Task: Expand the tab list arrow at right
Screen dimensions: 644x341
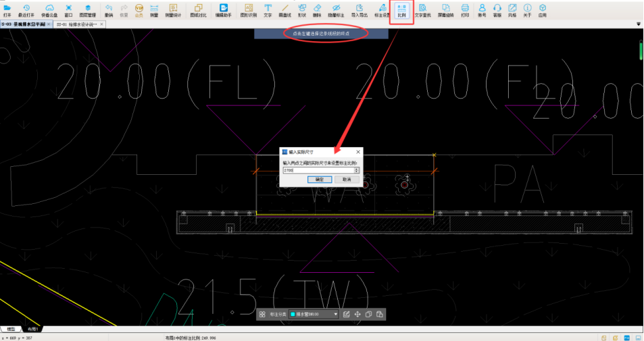Action: [639, 24]
